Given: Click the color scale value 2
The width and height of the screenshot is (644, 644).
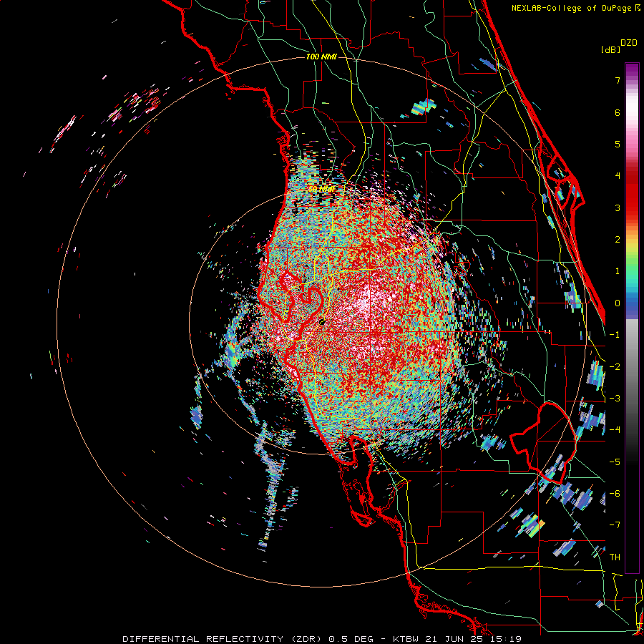Looking at the screenshot, I should point(618,240).
